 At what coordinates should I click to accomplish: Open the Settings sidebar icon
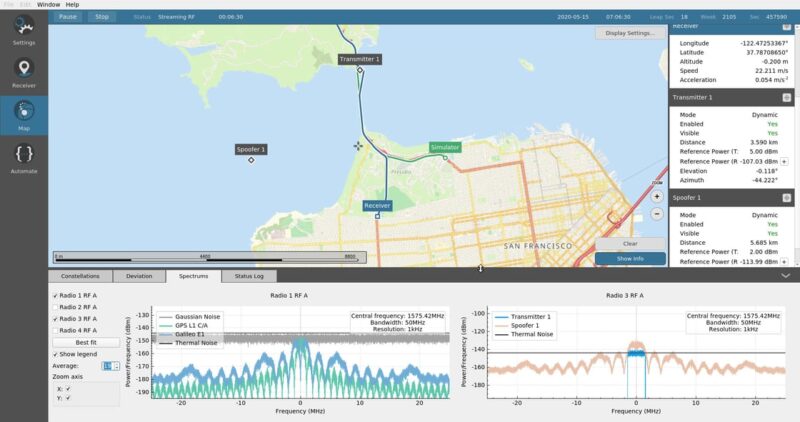tap(24, 31)
